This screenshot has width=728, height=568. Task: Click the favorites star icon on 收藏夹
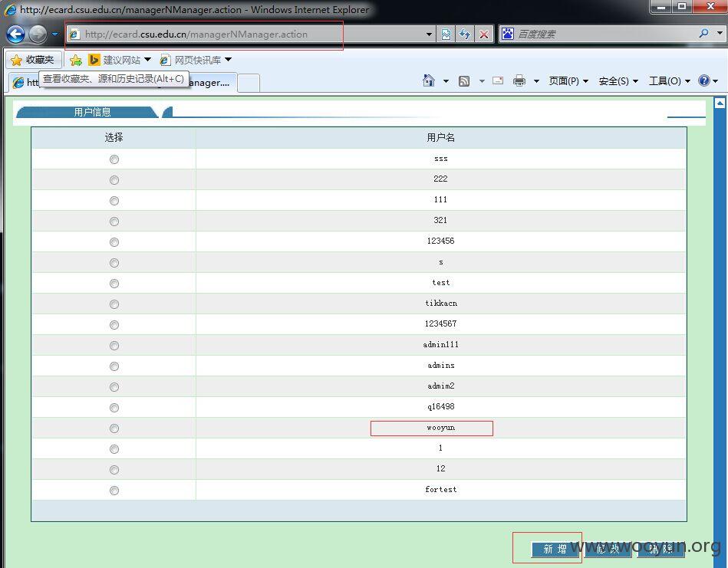(x=16, y=60)
